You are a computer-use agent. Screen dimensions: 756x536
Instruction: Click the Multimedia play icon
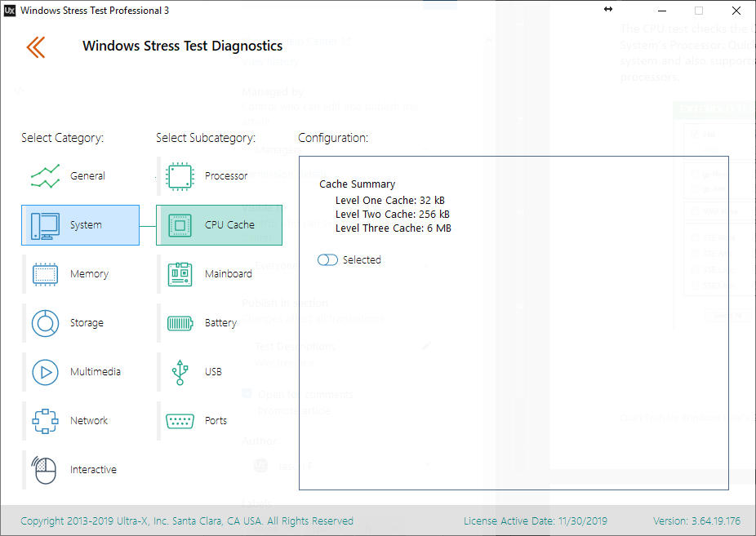(46, 372)
